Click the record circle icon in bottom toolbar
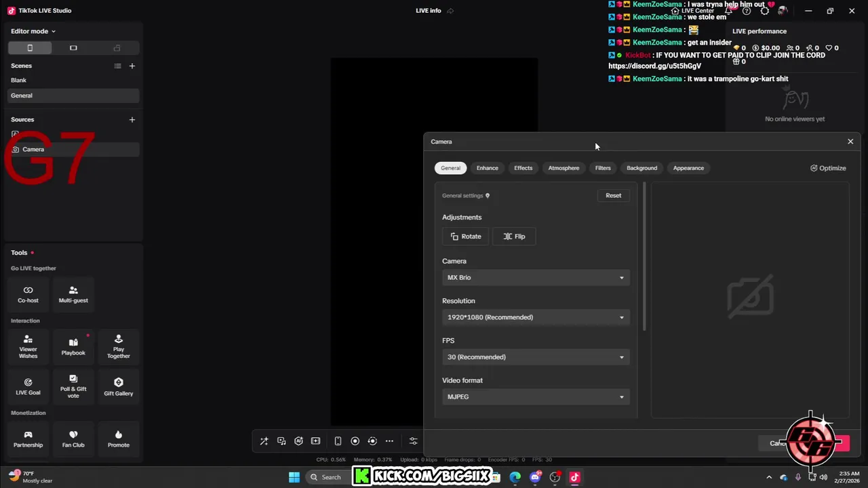Viewport: 868px width, 488px height. [x=355, y=441]
